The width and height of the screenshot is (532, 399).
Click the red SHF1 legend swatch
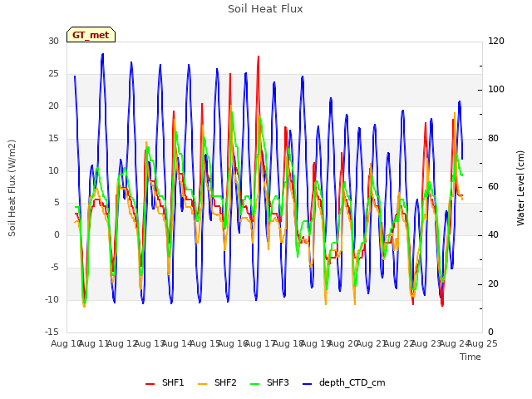click(150, 384)
